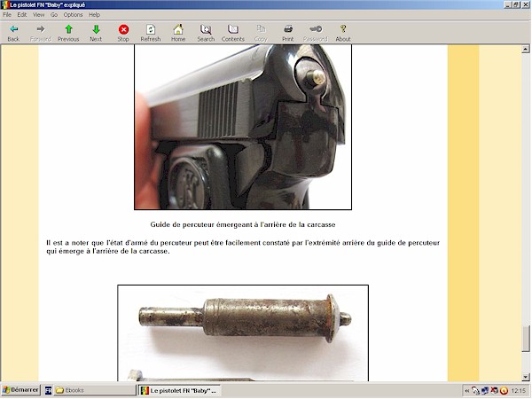Click the vertical scrollbar down arrow
The width and height of the screenshot is (532, 399).
(x=525, y=377)
